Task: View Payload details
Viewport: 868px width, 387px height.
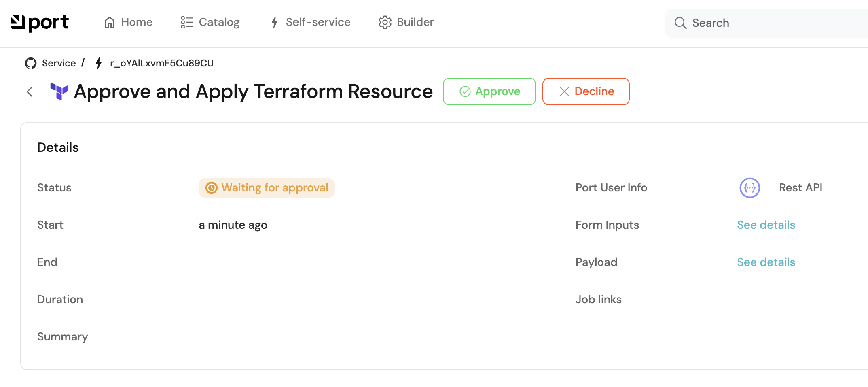Action: [766, 262]
